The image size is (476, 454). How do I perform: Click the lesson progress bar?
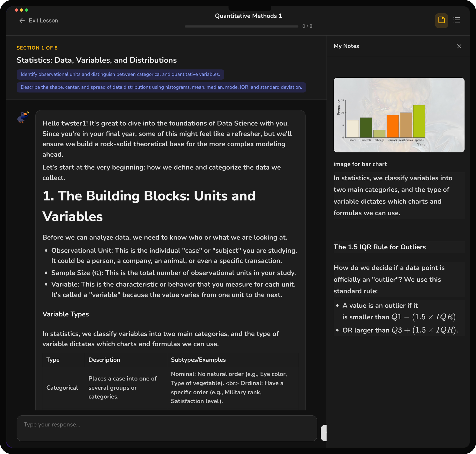(x=242, y=26)
